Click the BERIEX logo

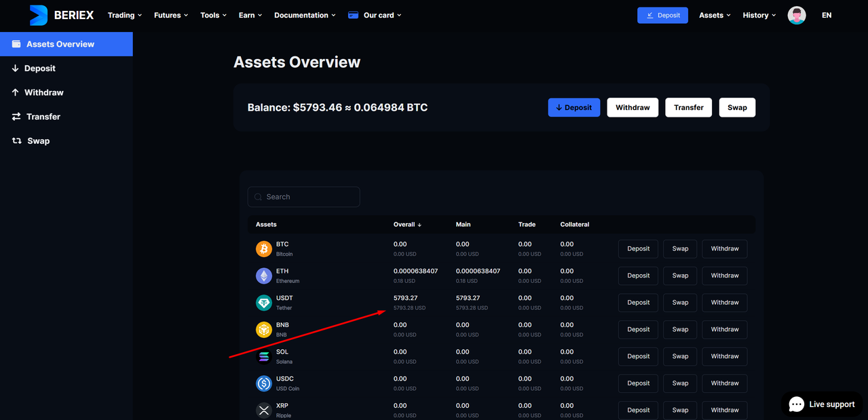[62, 15]
